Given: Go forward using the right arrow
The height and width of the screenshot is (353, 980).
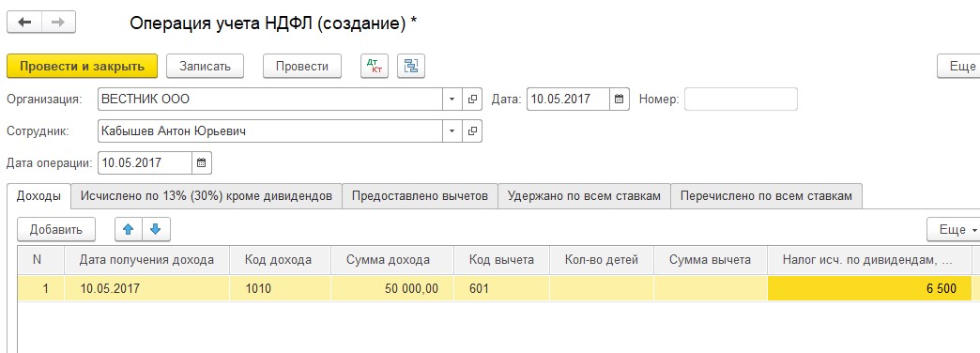Looking at the screenshot, I should tap(59, 23).
